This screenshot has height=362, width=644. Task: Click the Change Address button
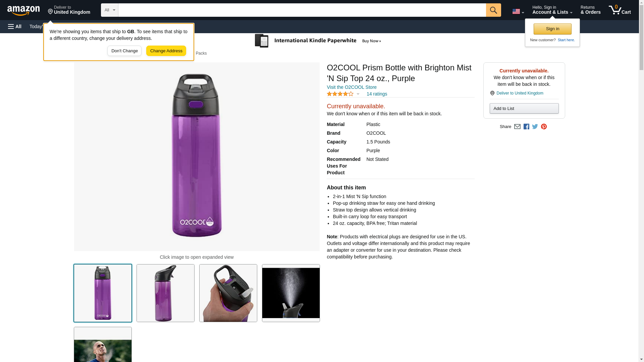[166, 51]
